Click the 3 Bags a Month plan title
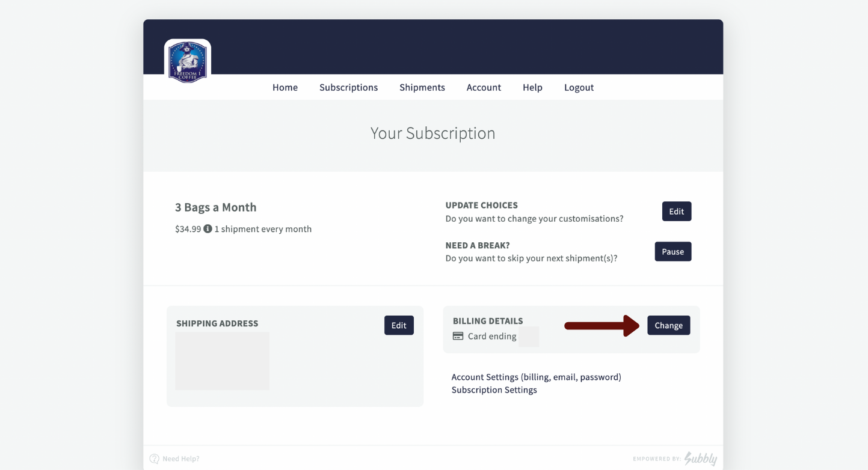Viewport: 868px width, 470px height. (215, 207)
